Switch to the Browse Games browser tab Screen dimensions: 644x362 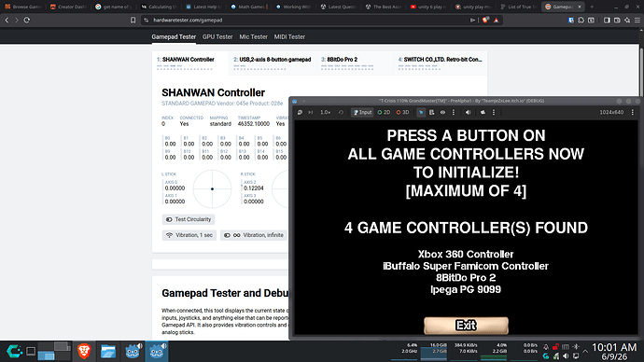pos(23,7)
